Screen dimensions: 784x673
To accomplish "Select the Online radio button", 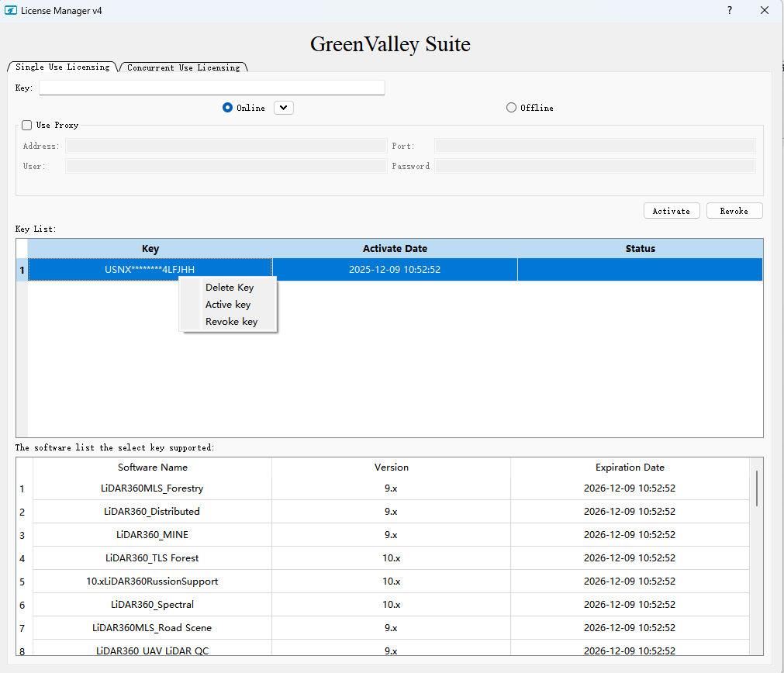I will [x=227, y=108].
